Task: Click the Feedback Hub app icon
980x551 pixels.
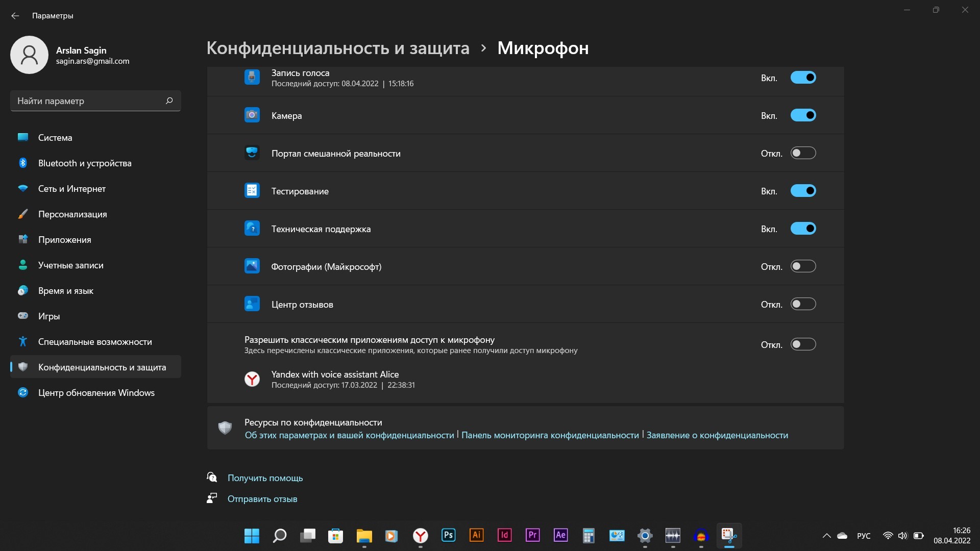Action: pos(252,304)
